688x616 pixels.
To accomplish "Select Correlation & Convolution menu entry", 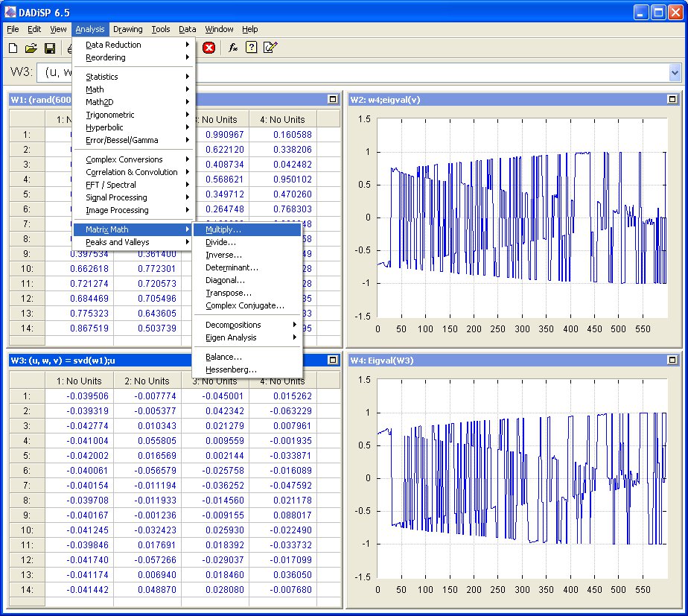I will 133,173.
